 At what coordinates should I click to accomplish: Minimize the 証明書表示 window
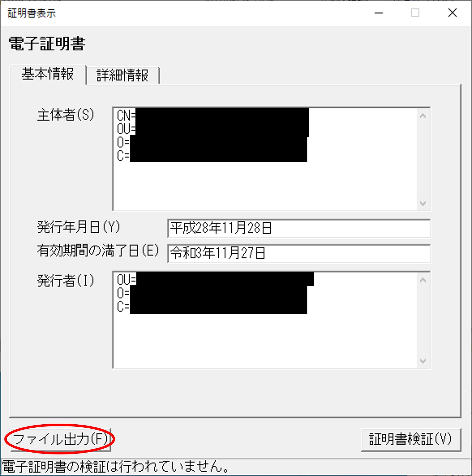pyautogui.click(x=378, y=13)
